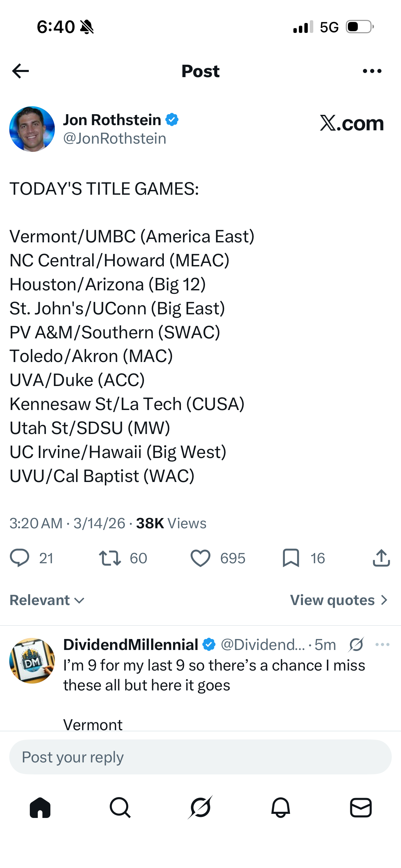Tap the Post your reply field
Viewport: 401px width, 868px height.
point(200,757)
